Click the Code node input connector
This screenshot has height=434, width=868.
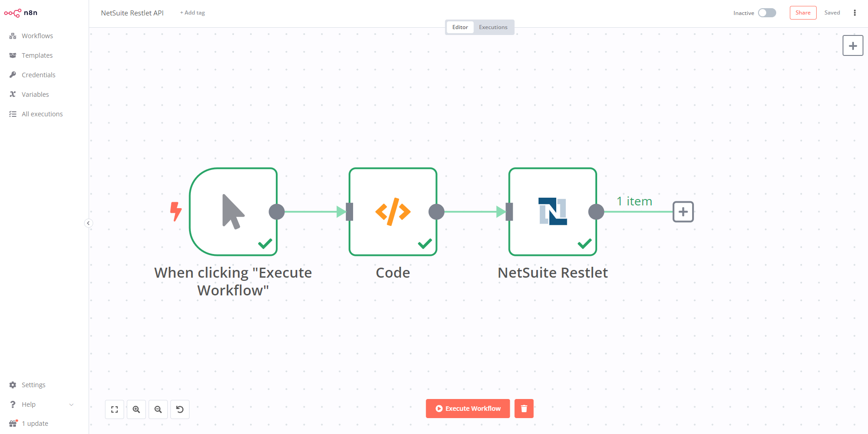[x=349, y=212]
